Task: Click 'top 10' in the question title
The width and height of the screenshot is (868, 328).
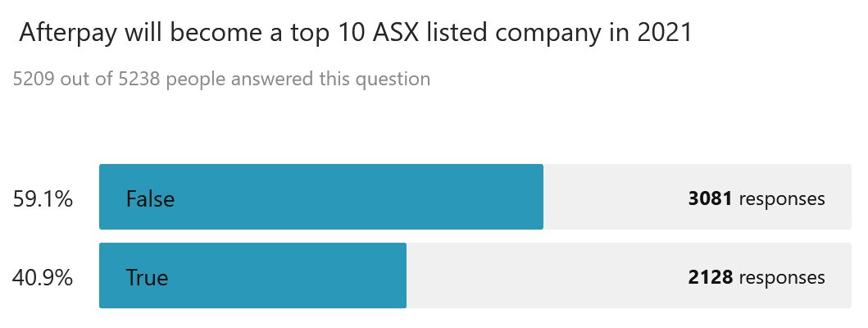Action: click(x=301, y=33)
